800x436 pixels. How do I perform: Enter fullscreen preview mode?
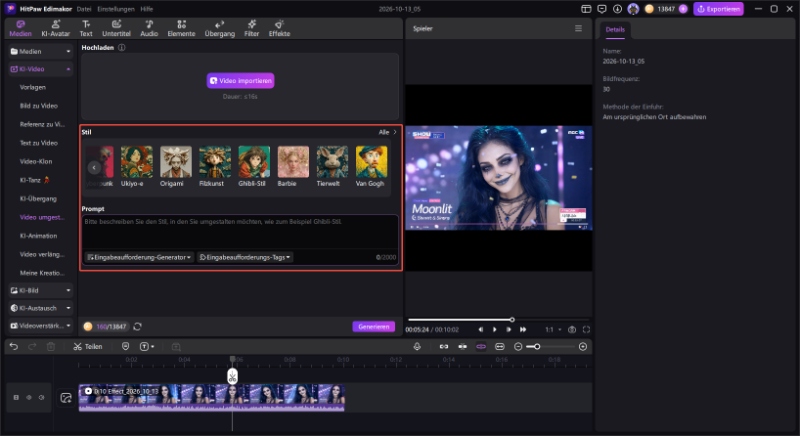tap(586, 330)
